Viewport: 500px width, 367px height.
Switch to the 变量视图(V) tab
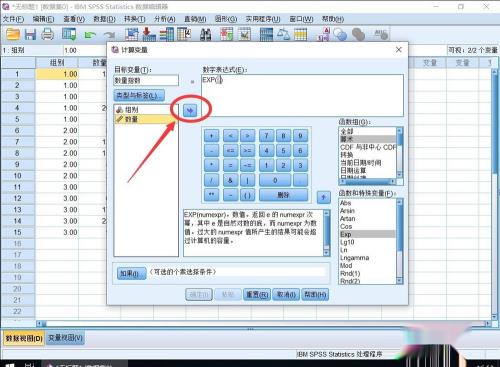pyautogui.click(x=65, y=338)
